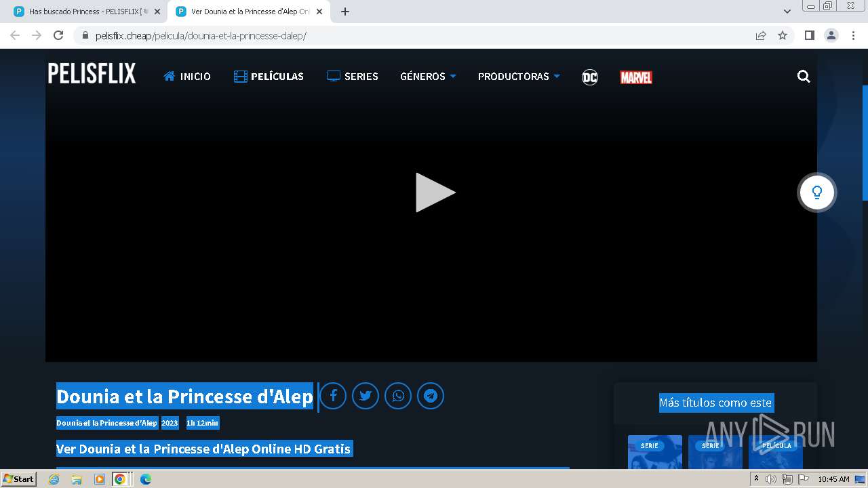This screenshot has height=488, width=868.
Task: Open the site search magnifier icon
Action: (804, 77)
